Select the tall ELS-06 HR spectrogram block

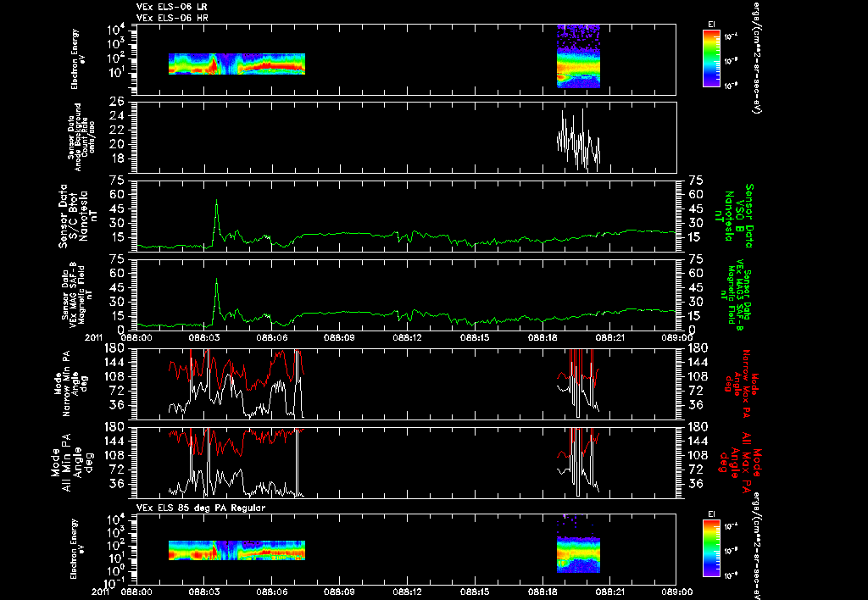(578, 56)
